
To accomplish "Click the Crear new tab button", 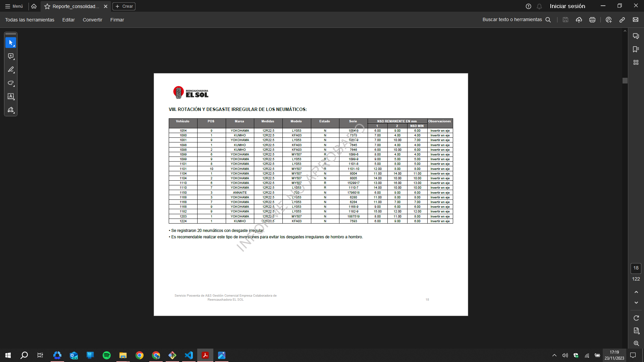I will 124,6.
